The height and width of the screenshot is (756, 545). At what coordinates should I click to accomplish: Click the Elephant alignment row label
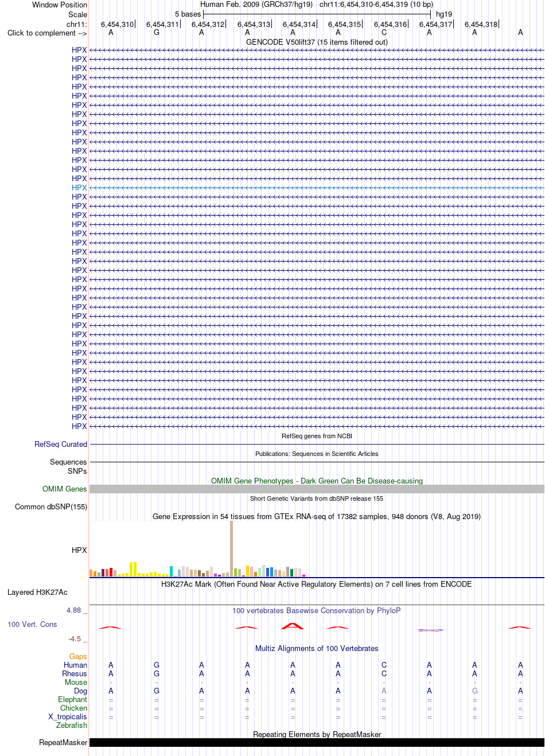point(72,699)
